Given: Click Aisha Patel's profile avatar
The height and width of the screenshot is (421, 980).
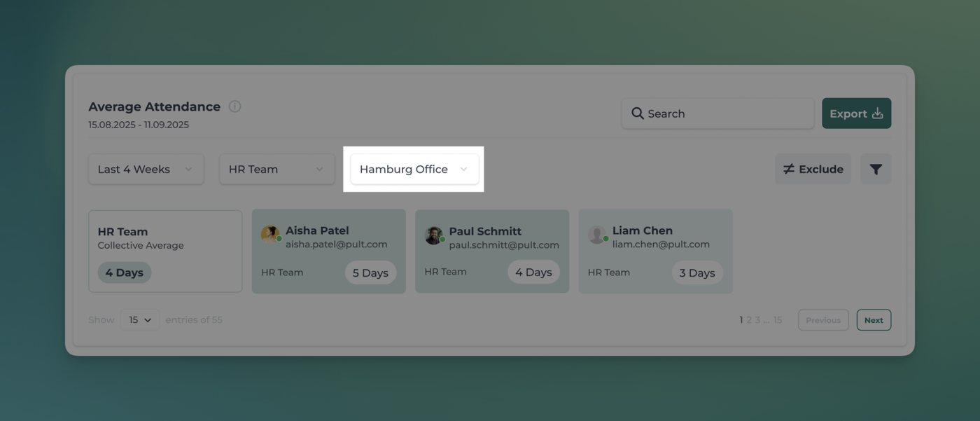Looking at the screenshot, I should pyautogui.click(x=270, y=235).
